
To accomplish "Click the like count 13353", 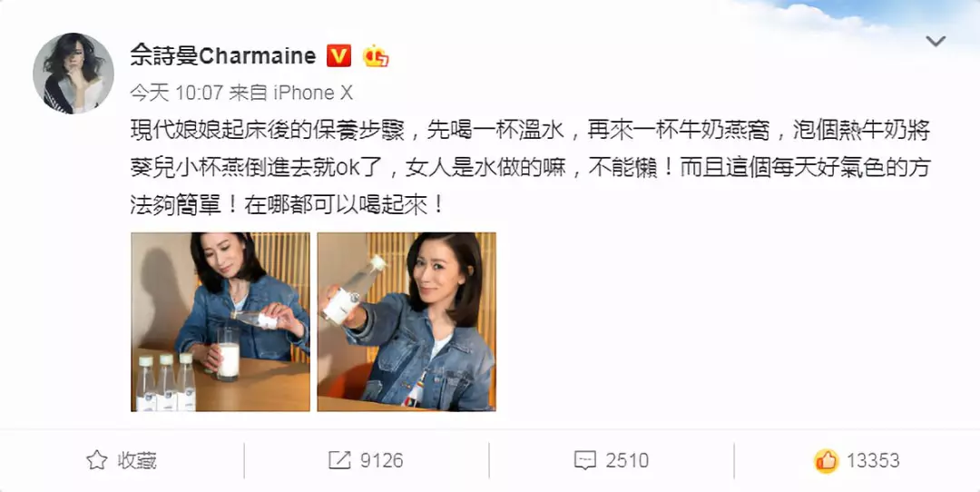I will (873, 461).
